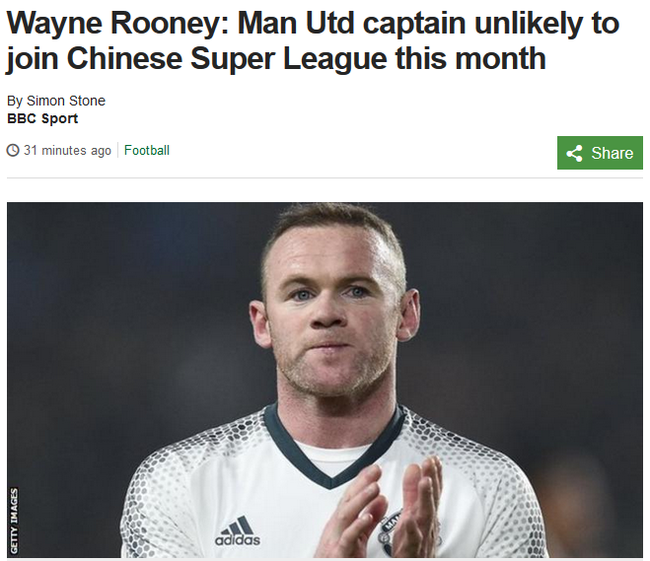Click the '31 minutes ago' timestamp
This screenshot has width=650, height=561.
pos(67,151)
